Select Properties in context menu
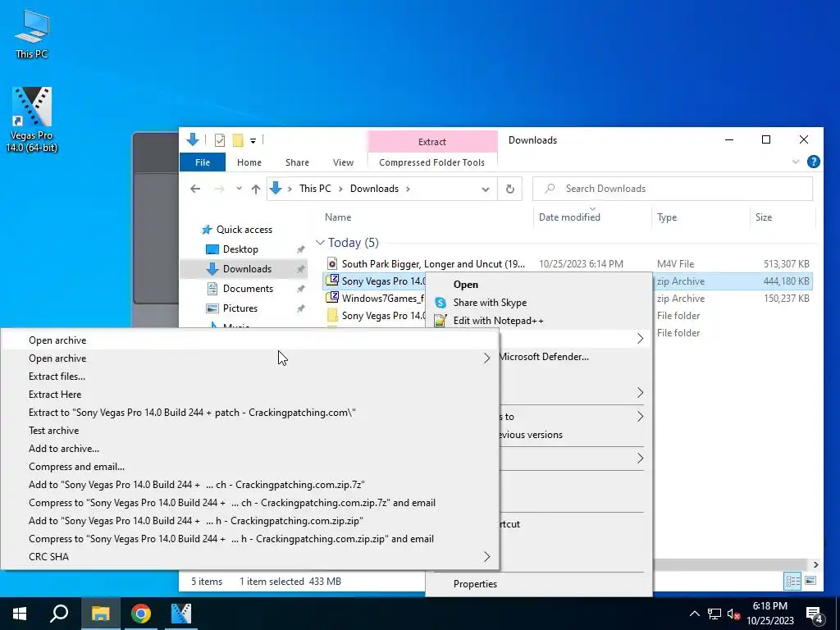Viewport: 840px width, 630px height. click(539, 584)
